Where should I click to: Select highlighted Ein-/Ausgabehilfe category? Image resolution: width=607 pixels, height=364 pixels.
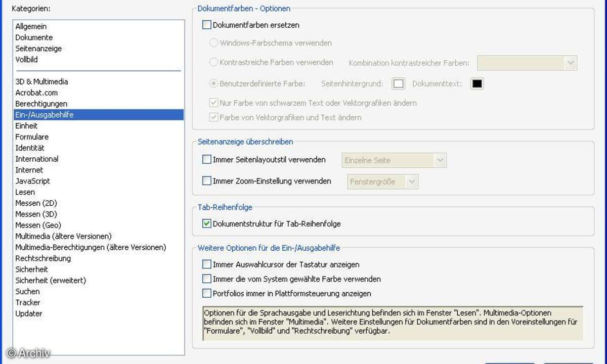99,115
